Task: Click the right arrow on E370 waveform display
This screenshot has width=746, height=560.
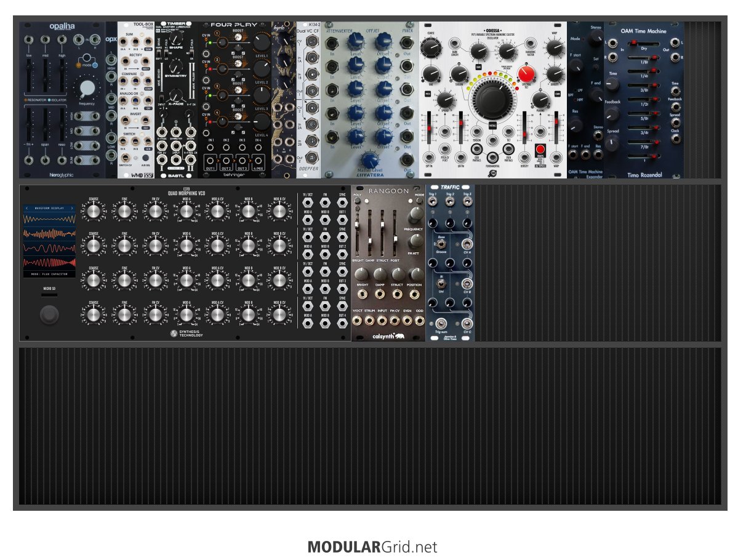Action: click(72, 209)
